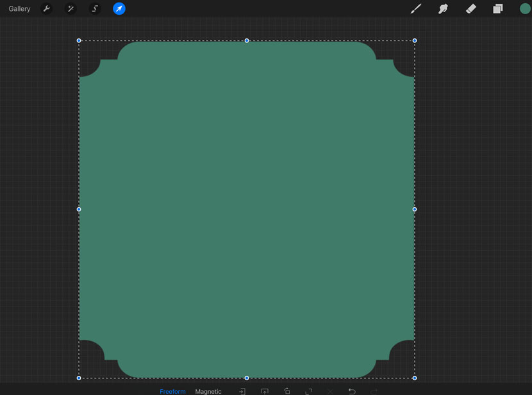Viewport: 532px width, 395px height.
Task: Switch to Freeform transform mode
Action: 172,391
